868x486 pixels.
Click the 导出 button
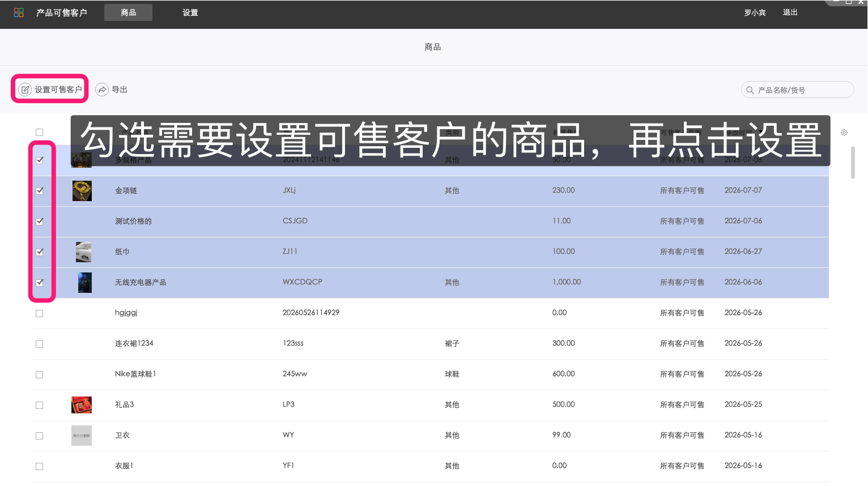tap(112, 89)
